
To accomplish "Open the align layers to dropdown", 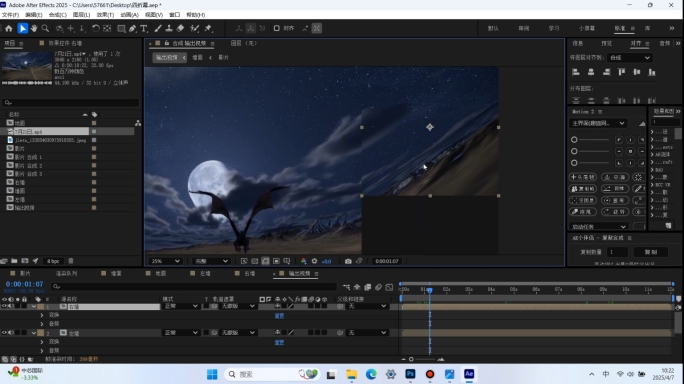I will point(630,58).
